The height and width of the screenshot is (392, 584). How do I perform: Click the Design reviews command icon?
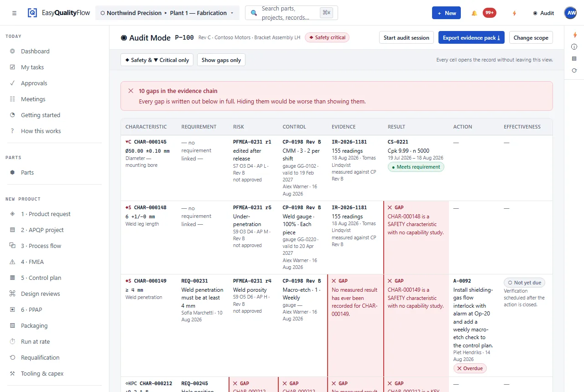[12, 294]
